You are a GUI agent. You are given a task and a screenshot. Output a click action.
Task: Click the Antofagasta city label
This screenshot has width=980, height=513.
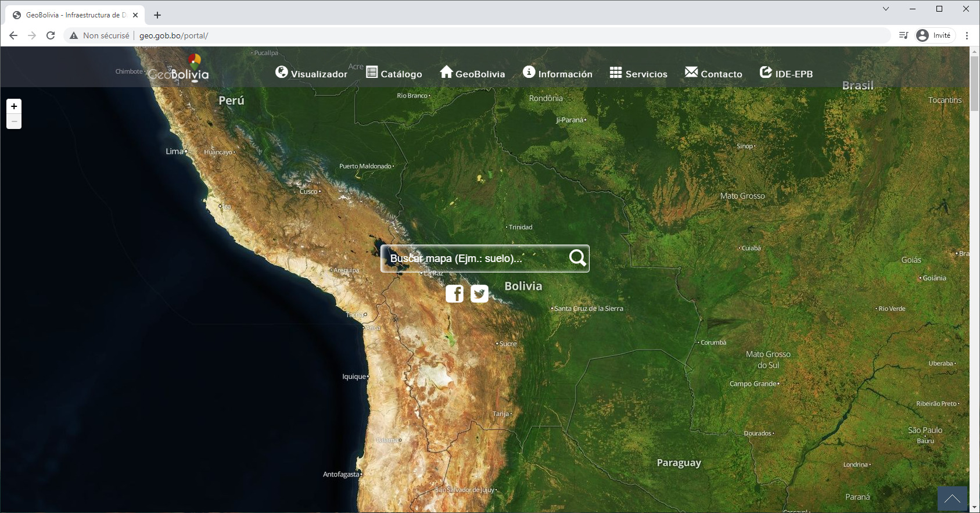[341, 474]
